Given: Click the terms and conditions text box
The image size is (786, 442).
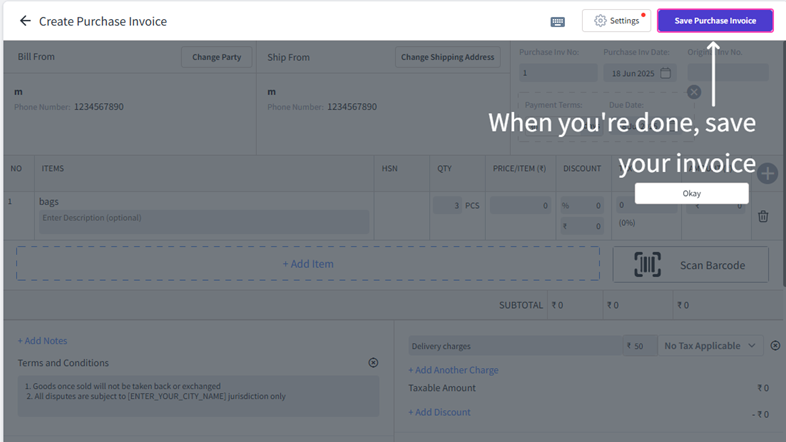Looking at the screenshot, I should tap(199, 396).
